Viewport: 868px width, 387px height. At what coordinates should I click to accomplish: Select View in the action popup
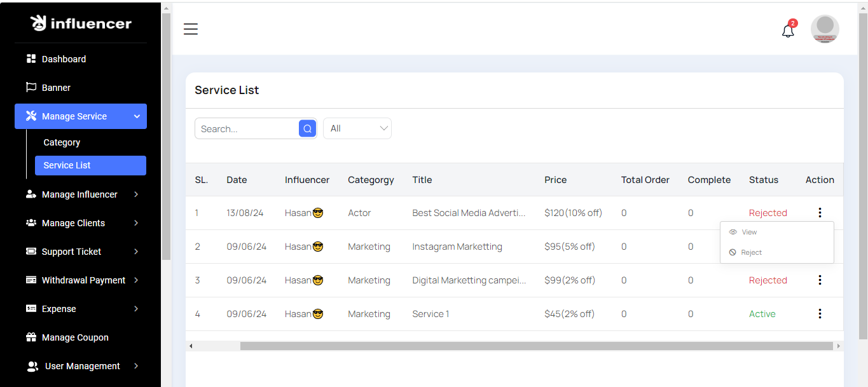point(749,233)
